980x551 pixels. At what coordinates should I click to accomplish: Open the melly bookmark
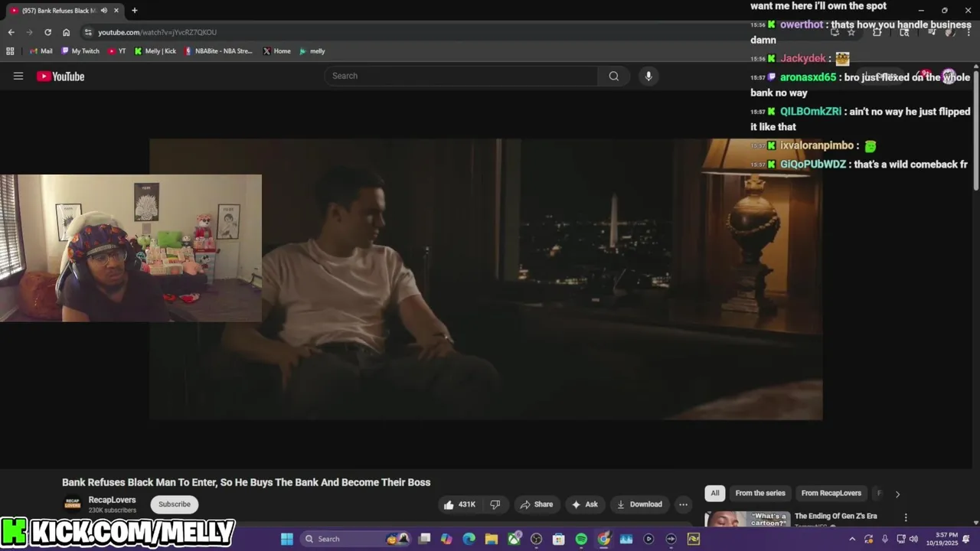pos(312,51)
